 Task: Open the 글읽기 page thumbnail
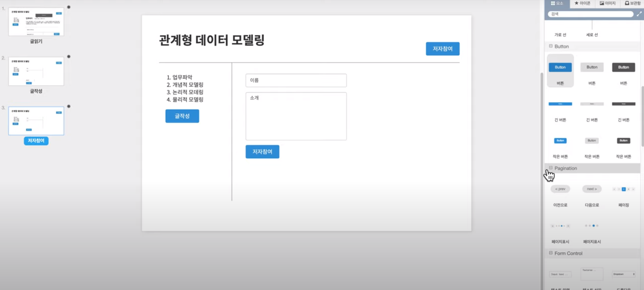(36, 22)
